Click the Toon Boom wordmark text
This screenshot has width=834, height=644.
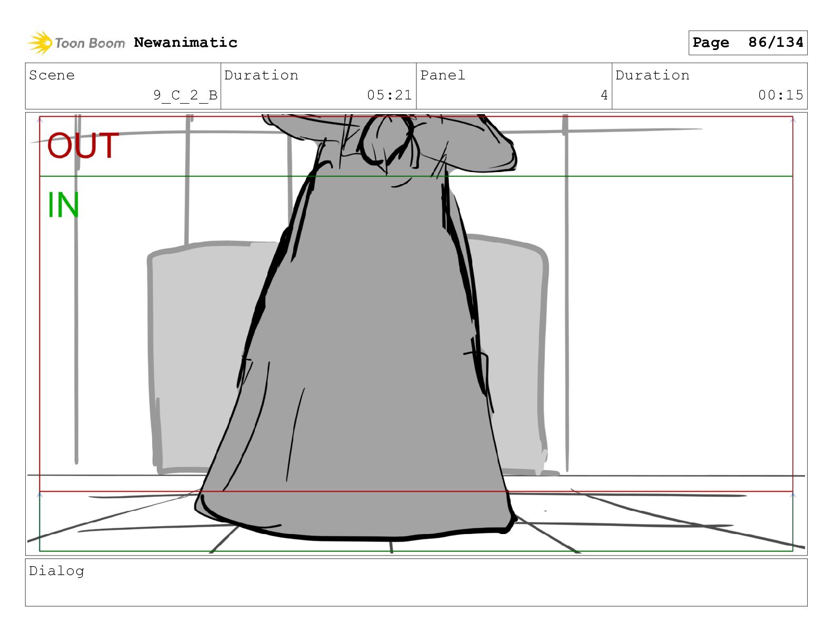(90, 43)
